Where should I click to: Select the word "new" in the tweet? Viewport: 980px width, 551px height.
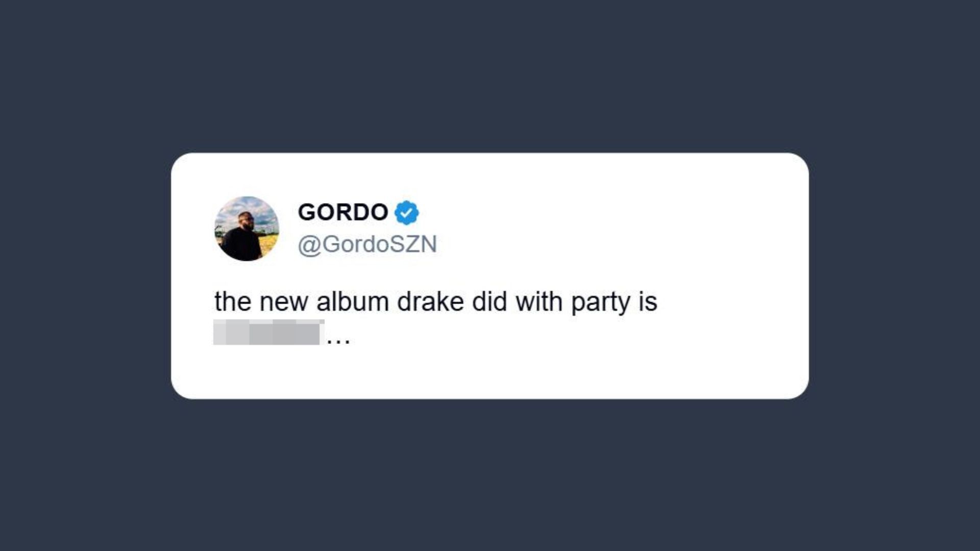pyautogui.click(x=283, y=303)
